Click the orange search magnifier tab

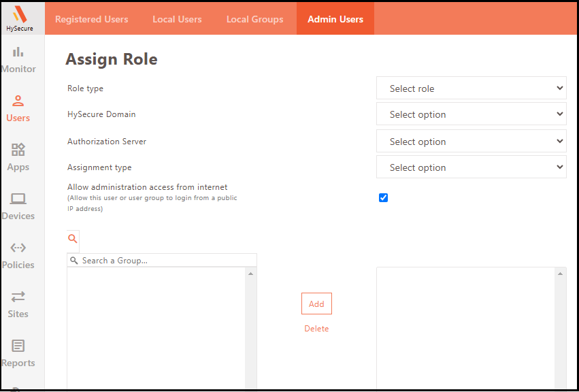pos(73,239)
